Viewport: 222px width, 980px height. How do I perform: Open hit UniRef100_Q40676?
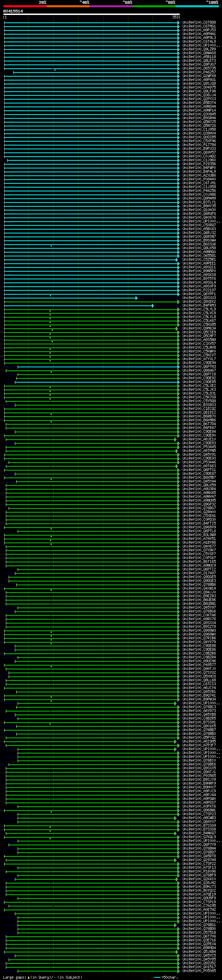199,218
